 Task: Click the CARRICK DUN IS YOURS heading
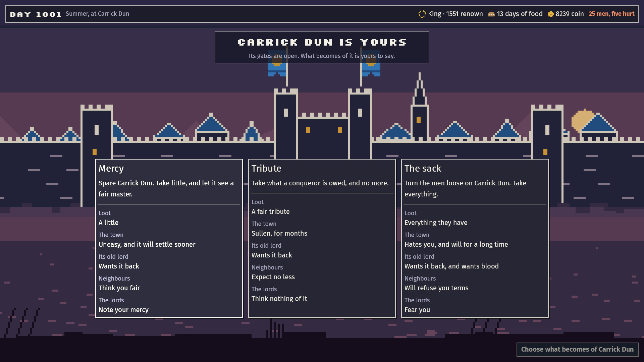point(322,42)
